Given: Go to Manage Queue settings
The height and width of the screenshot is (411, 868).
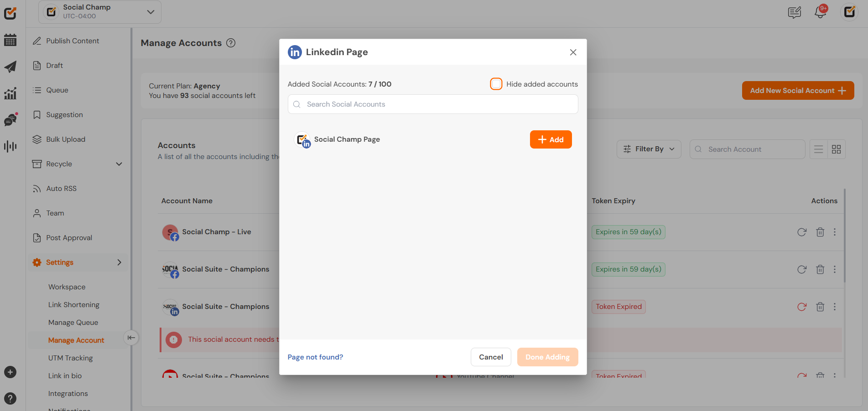Looking at the screenshot, I should [x=73, y=323].
